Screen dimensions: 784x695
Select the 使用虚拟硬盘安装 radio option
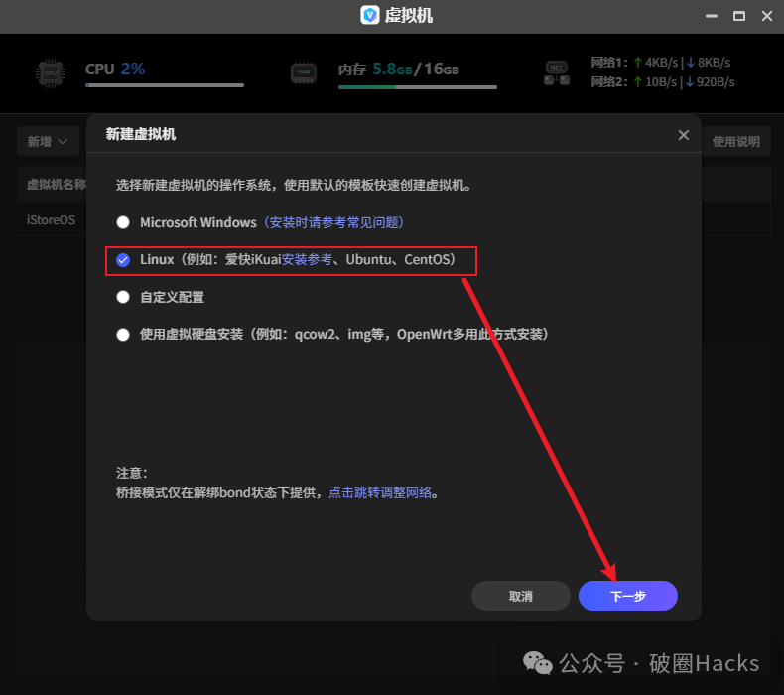pyautogui.click(x=123, y=335)
